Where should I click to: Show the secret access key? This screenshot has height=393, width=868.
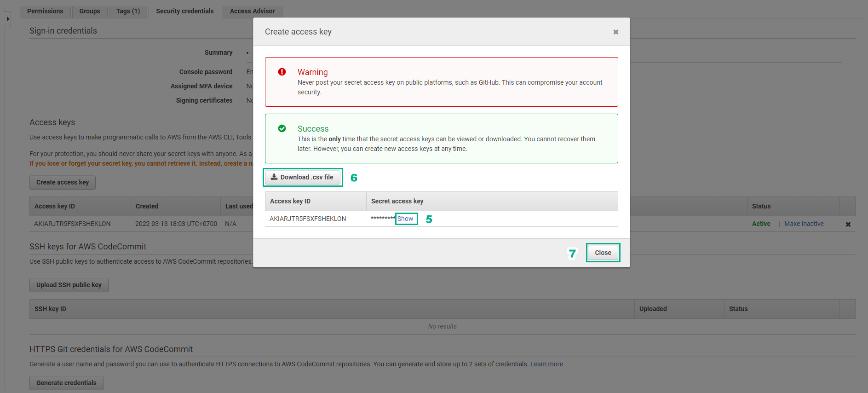coord(405,219)
